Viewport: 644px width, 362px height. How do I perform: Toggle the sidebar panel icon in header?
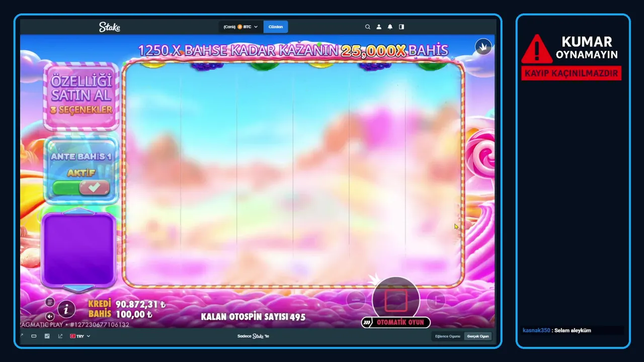coord(401,27)
